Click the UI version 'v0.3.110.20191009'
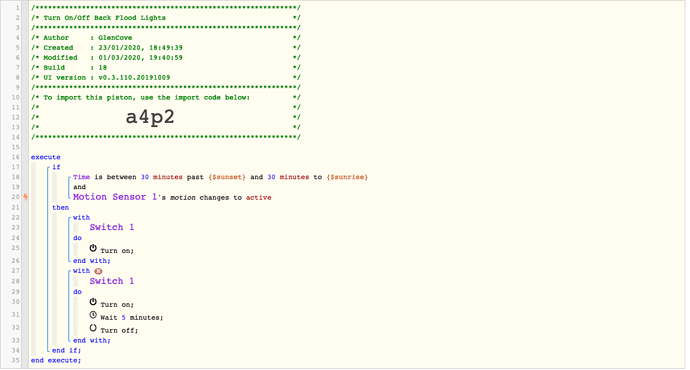 pyautogui.click(x=134, y=77)
